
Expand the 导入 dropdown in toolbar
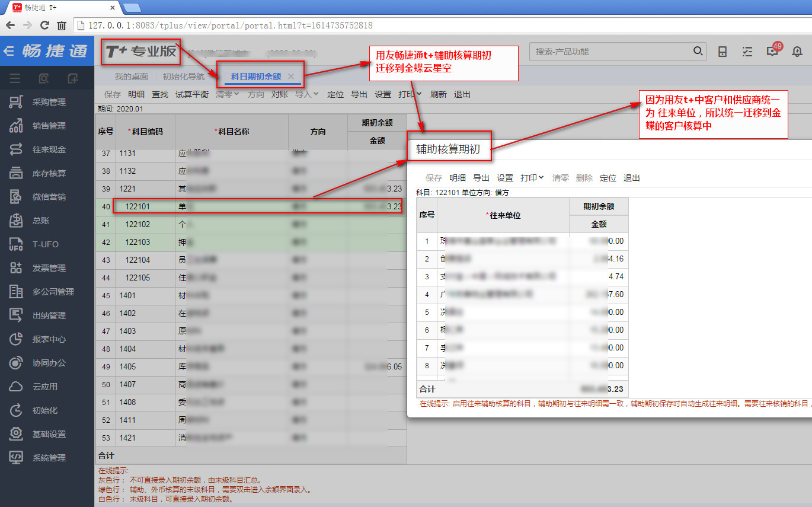pyautogui.click(x=306, y=94)
